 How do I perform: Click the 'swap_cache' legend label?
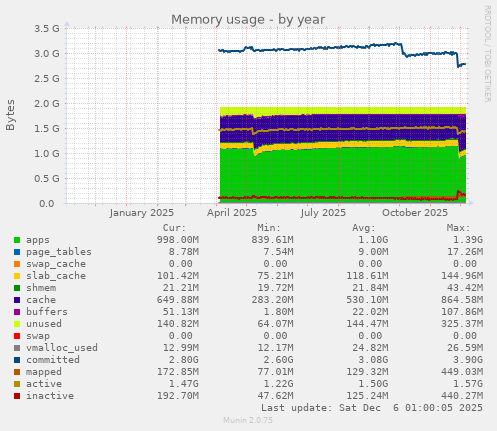[x=56, y=264]
